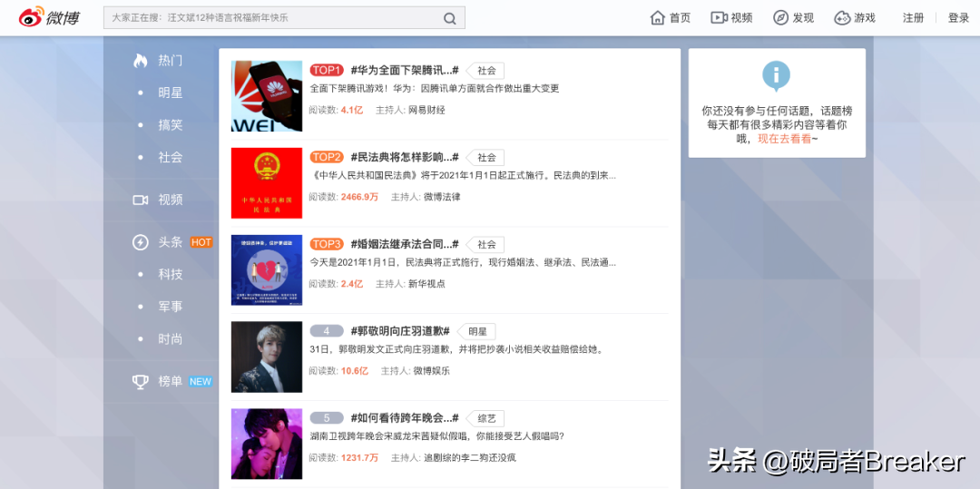The height and width of the screenshot is (489, 980).
Task: Open 视频 in the top navigation bar
Action: coord(742,18)
